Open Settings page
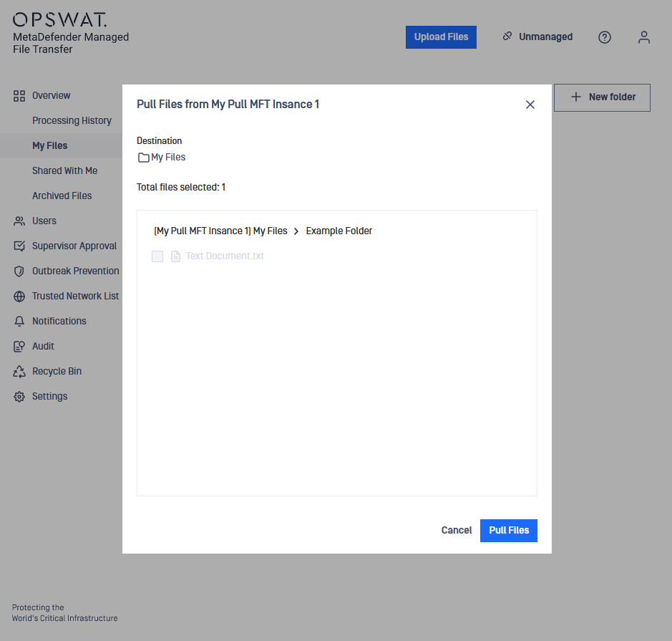Screen dimensions: 672x641 point(49,397)
